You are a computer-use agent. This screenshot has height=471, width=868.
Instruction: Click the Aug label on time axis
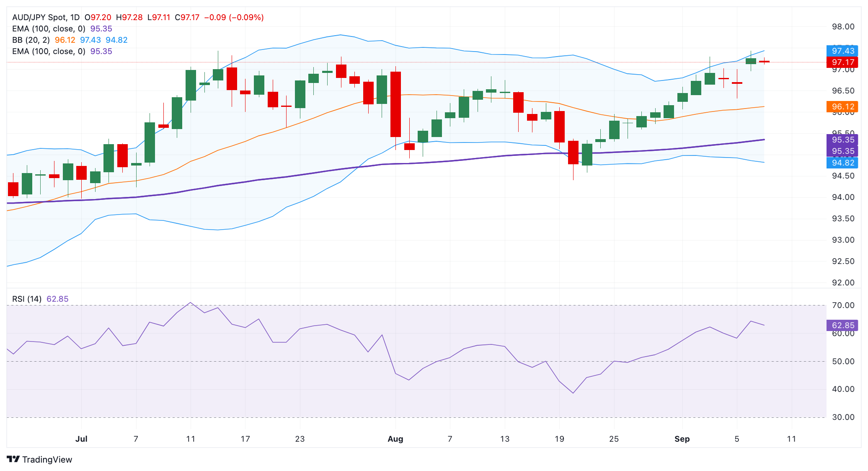[395, 439]
